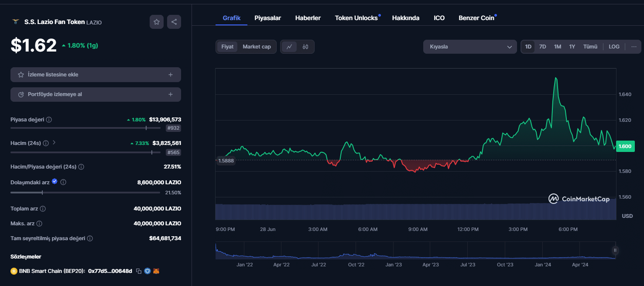Click the historical mini overview chart
Screen dimensions: 644x286
pyautogui.click(x=415, y=251)
